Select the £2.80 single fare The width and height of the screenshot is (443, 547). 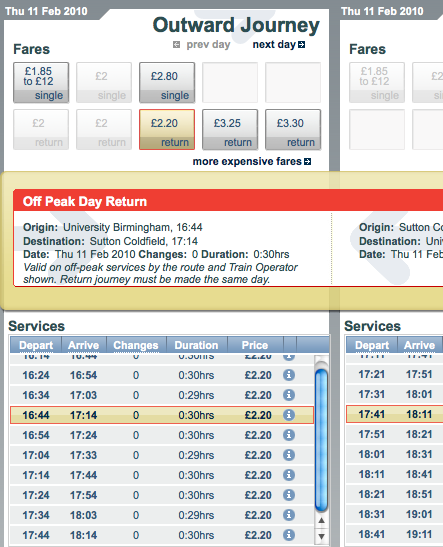(x=167, y=83)
